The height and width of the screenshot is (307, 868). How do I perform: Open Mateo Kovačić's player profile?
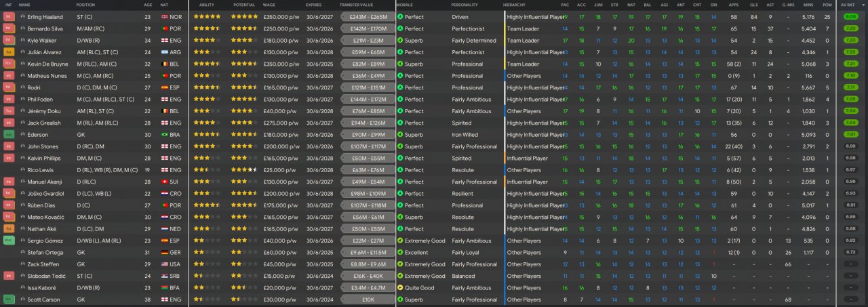(45, 217)
